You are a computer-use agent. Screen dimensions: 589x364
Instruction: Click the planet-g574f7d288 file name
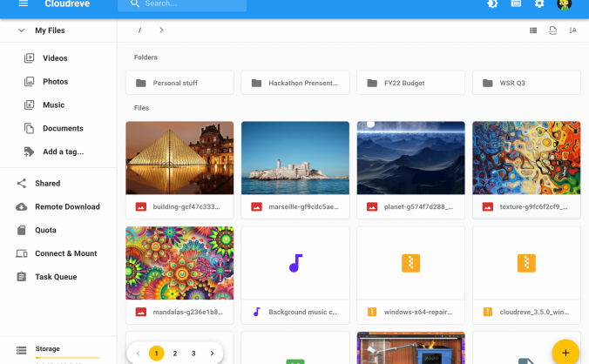419,206
